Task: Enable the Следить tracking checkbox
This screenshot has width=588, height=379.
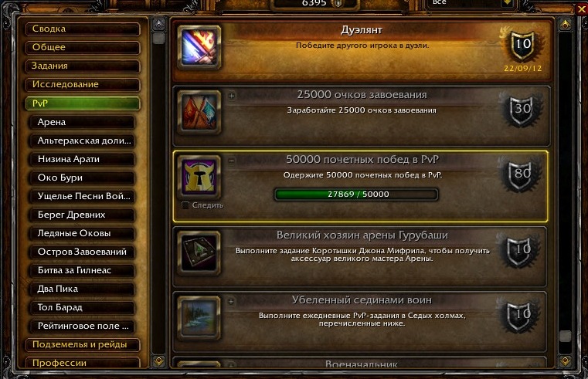Action: point(185,205)
